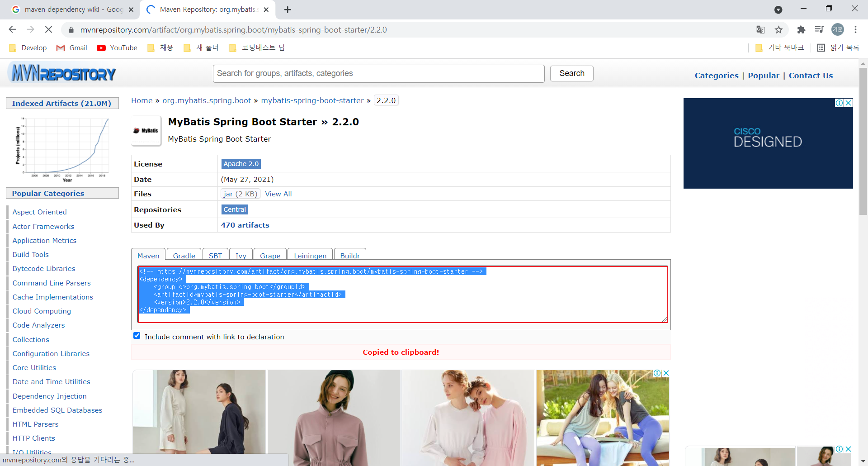
Task: Open the org.mybatis.spring.boot breadcrumb
Action: point(207,100)
